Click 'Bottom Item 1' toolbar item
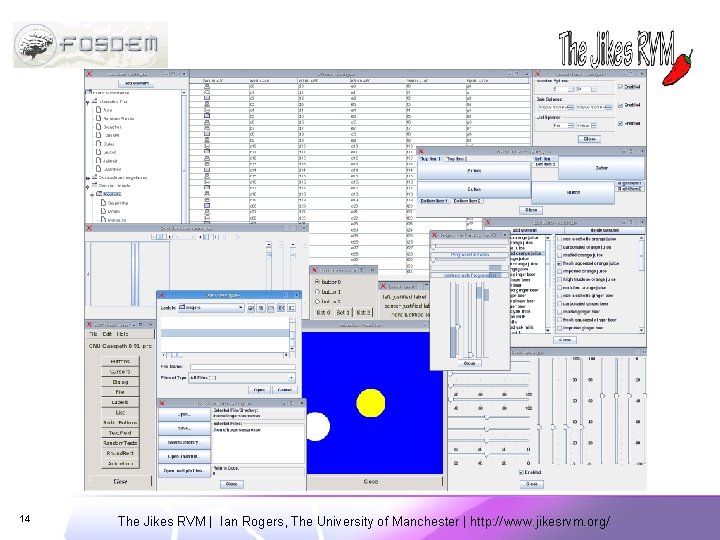 click(433, 201)
